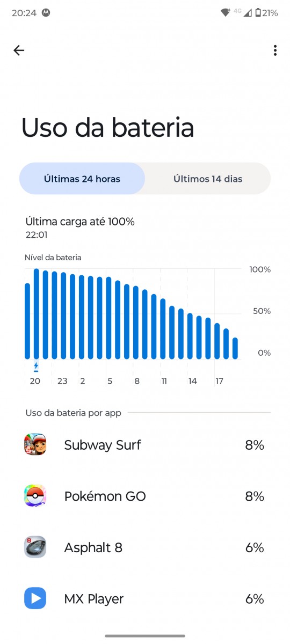
Task: Tap the Asphalt 8 app icon
Action: click(x=35, y=547)
